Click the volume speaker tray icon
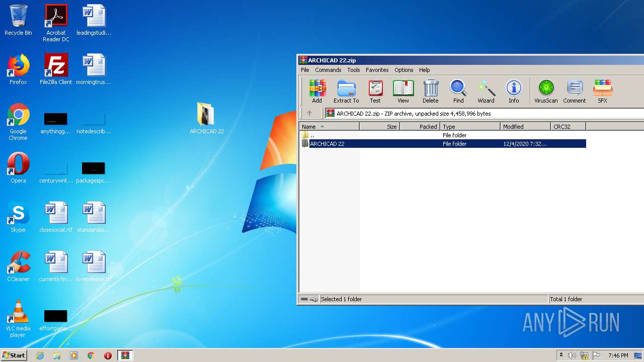The image size is (644, 362). (572, 355)
